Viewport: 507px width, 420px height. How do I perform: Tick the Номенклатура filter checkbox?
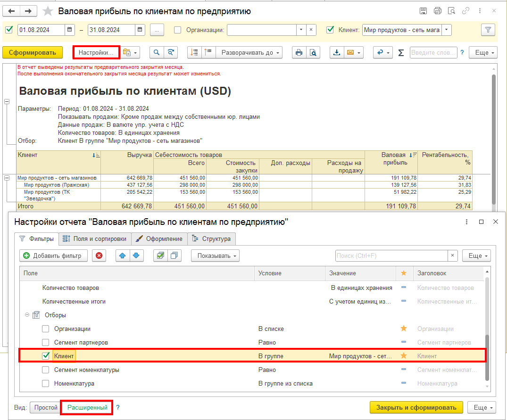(46, 383)
